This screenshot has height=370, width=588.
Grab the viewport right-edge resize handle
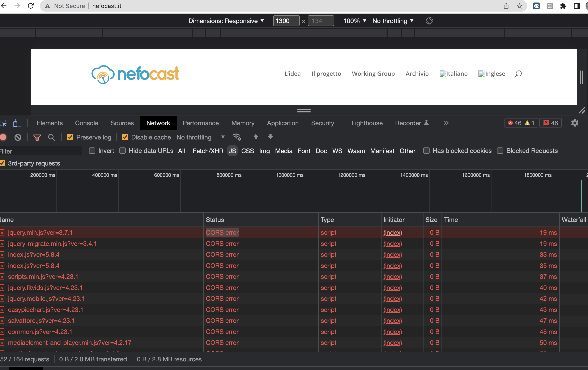[582, 77]
